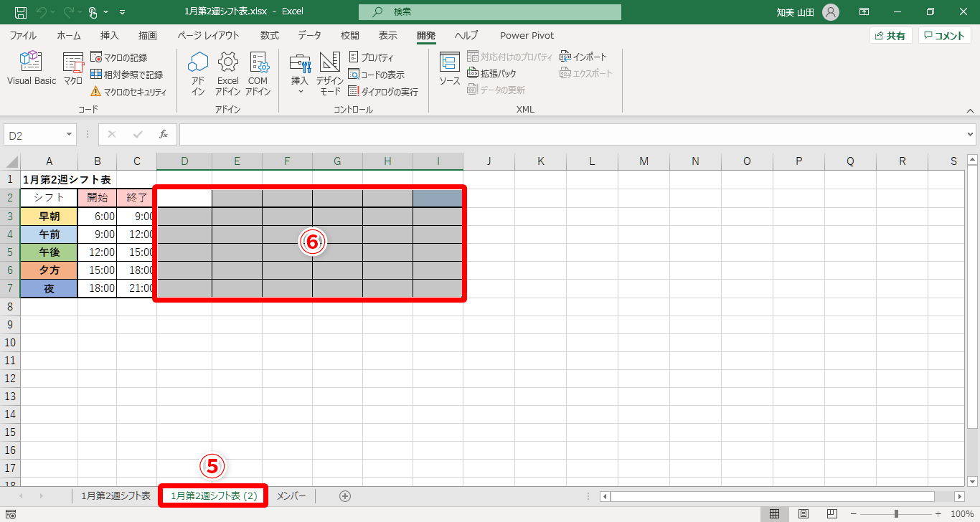
Task: Open the account avatar for 知美 山田
Action: click(x=831, y=12)
